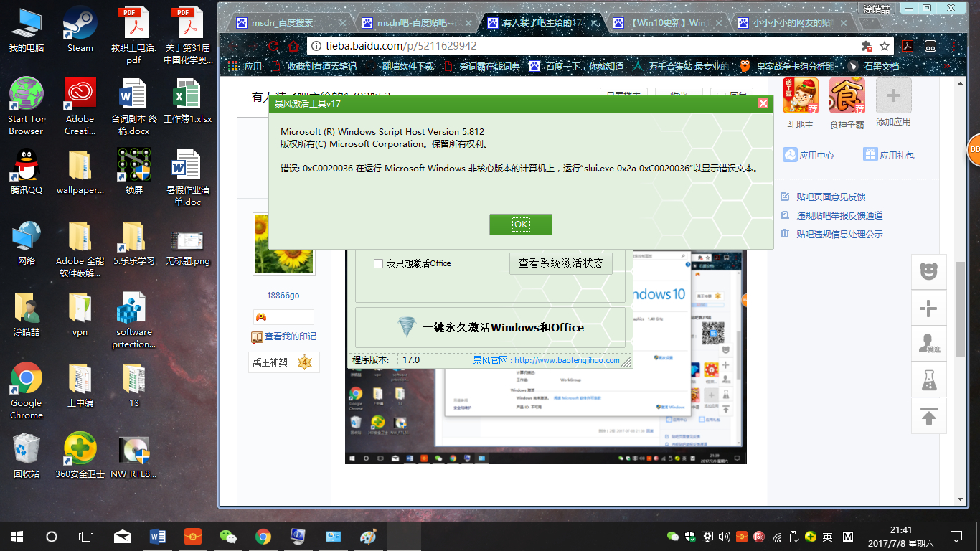Reload the page with the refresh icon

(x=273, y=46)
